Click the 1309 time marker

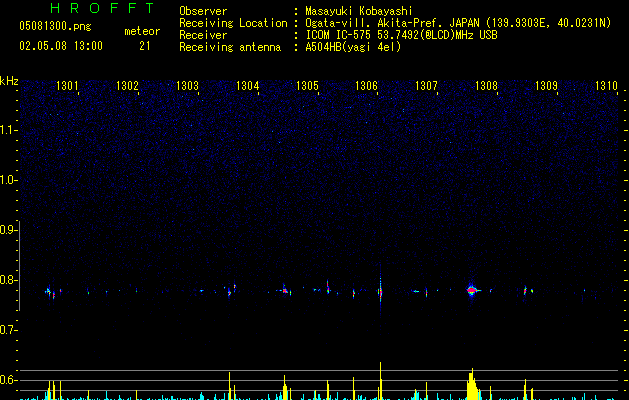546,86
